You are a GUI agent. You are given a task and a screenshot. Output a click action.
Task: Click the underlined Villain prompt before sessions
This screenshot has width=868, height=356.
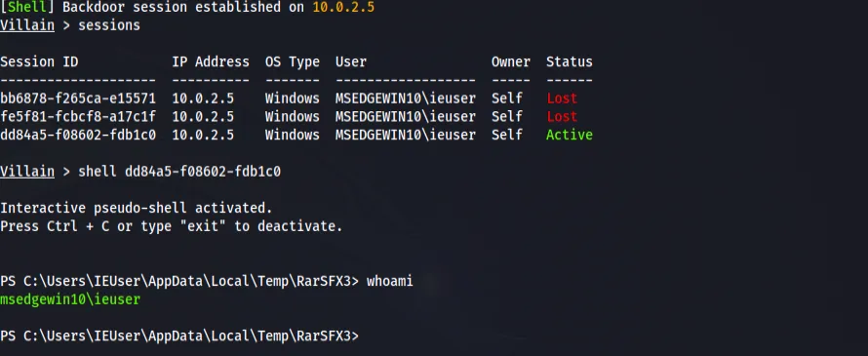(27, 25)
